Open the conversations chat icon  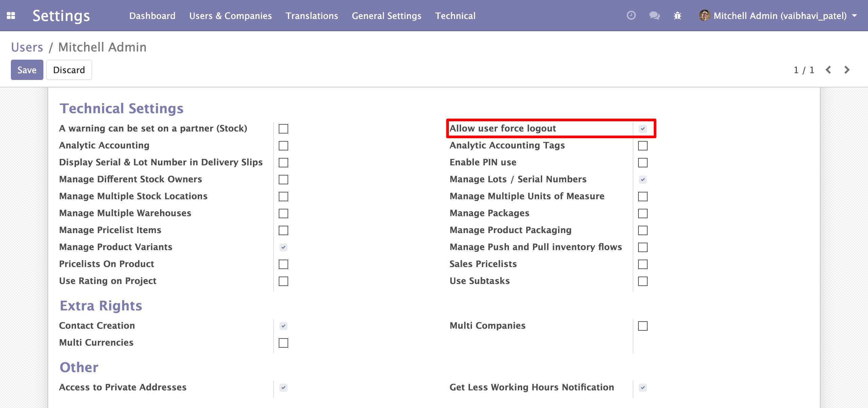click(x=654, y=16)
